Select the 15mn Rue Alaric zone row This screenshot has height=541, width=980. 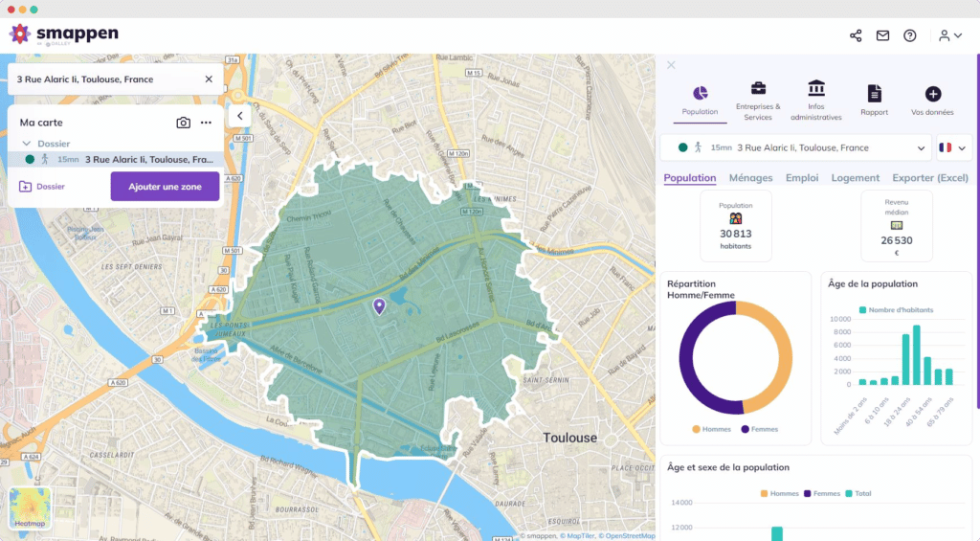point(116,160)
